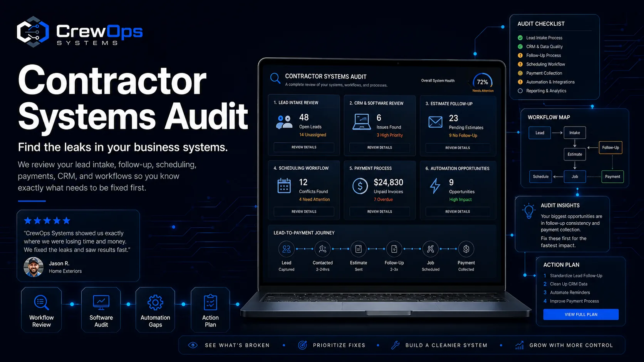
Task: Toggle the Scheduling Workflow checklist mark
Action: point(520,64)
